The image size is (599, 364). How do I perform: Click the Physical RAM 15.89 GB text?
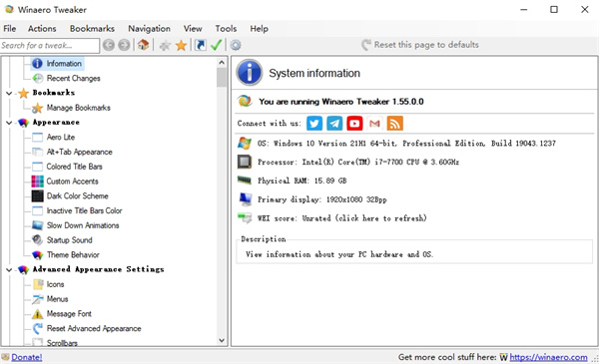pyautogui.click(x=302, y=181)
